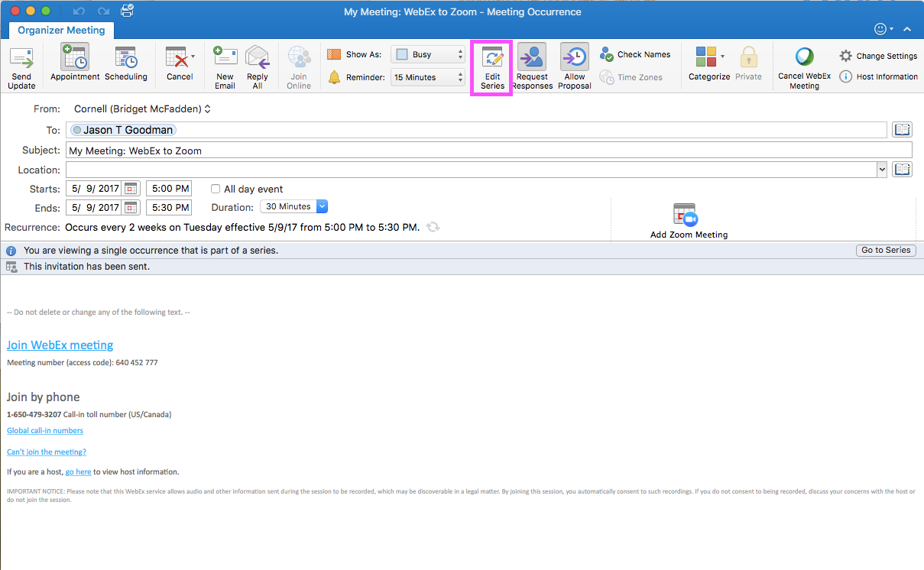Click the Ends time 5:30 PM field
This screenshot has height=570, width=924.
pos(169,208)
